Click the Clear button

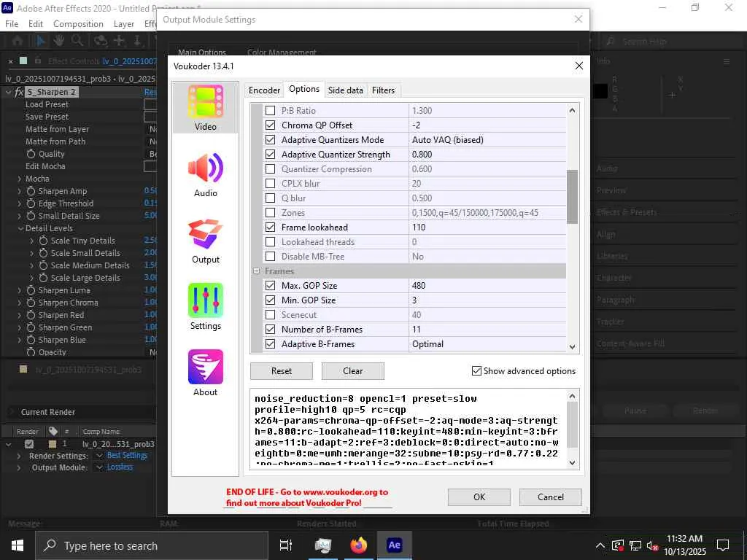click(353, 371)
